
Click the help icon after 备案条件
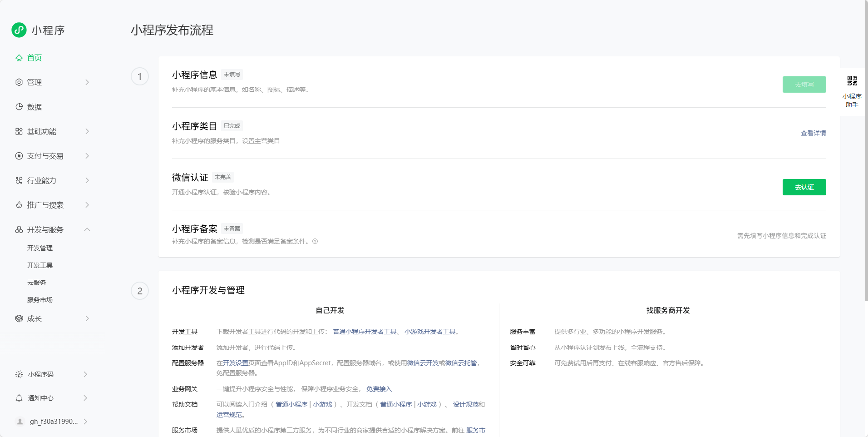pyautogui.click(x=315, y=241)
